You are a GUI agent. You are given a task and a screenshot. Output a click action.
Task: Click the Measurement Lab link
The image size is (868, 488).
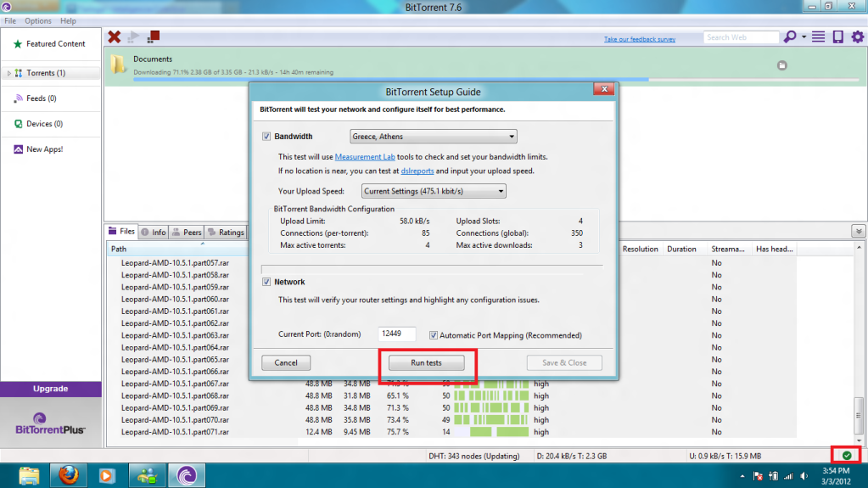pyautogui.click(x=365, y=157)
